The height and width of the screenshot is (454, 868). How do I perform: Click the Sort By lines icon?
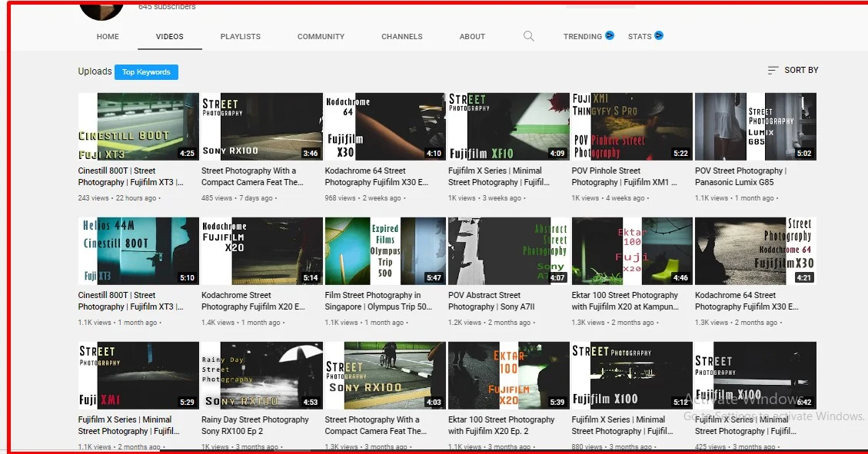773,71
